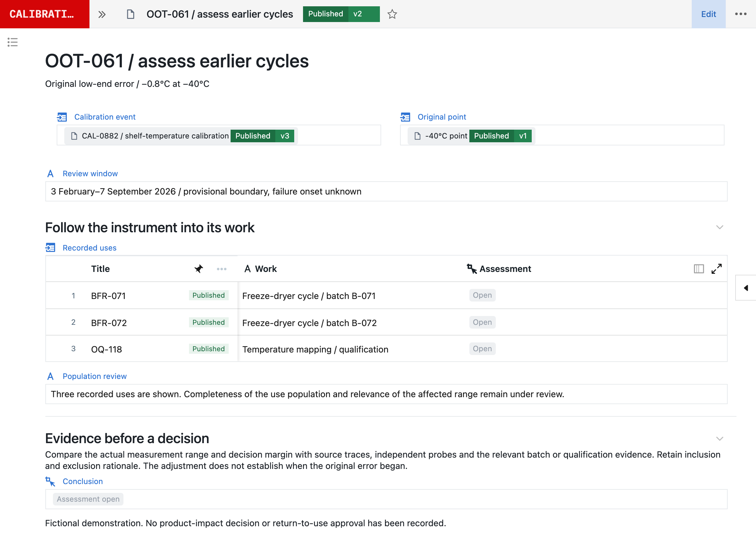Click the Population review text icon

coord(50,376)
